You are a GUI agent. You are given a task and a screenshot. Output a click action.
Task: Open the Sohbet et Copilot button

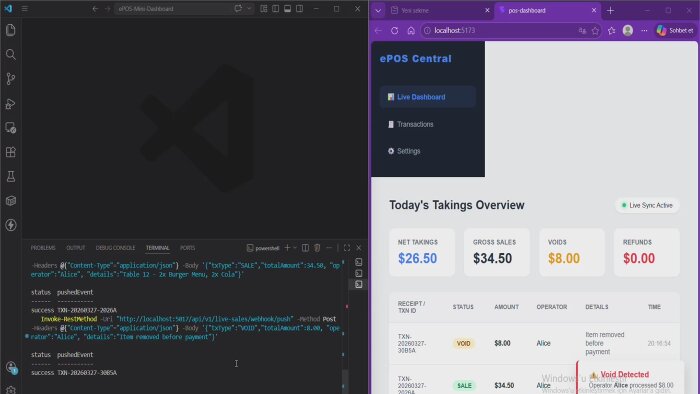[x=675, y=30]
